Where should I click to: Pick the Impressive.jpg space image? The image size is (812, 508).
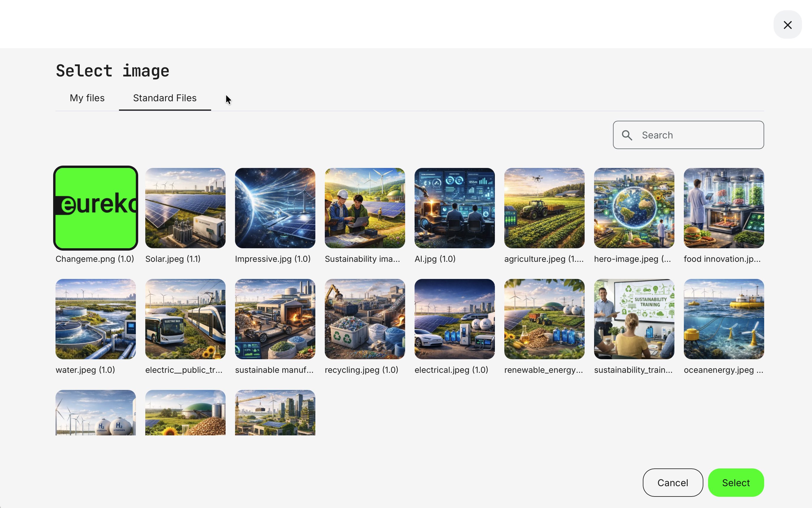coord(275,208)
